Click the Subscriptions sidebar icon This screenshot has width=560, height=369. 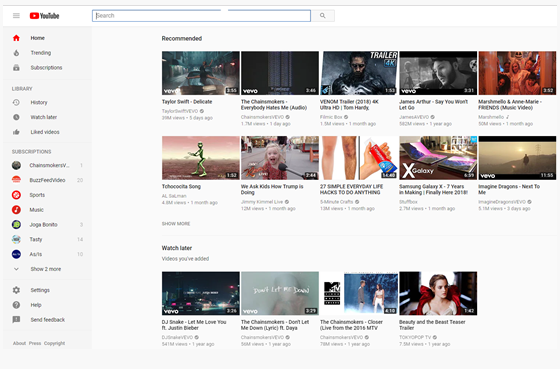[x=16, y=68]
